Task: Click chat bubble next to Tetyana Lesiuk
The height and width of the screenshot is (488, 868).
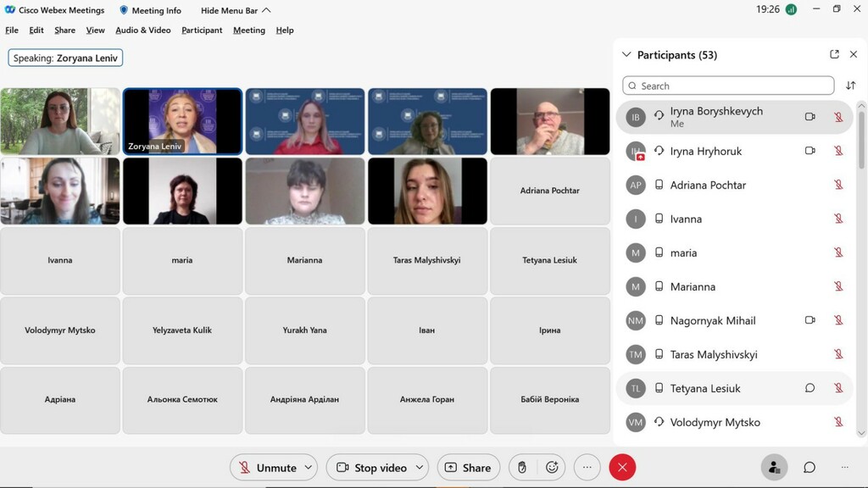Action: (x=810, y=388)
